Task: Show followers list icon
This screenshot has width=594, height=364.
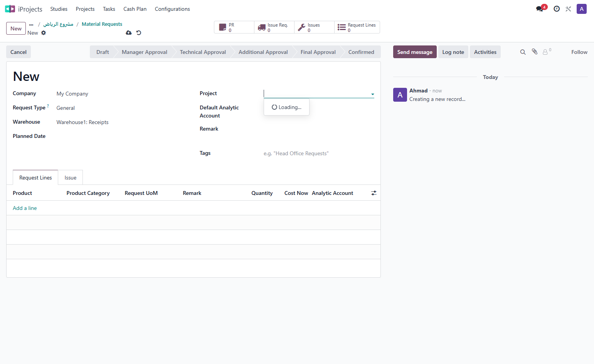Action: click(x=546, y=52)
